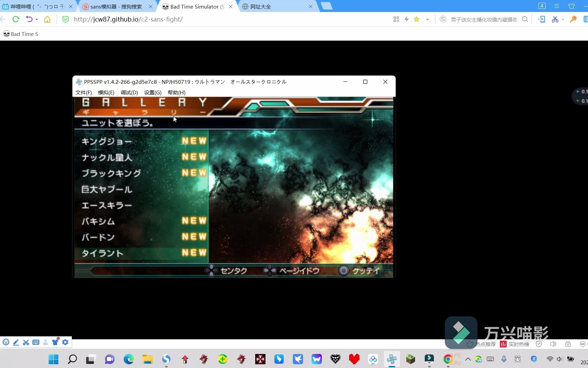Select キングジョー in the gallery list
Screen dimensions: 588x368
pos(141,141)
